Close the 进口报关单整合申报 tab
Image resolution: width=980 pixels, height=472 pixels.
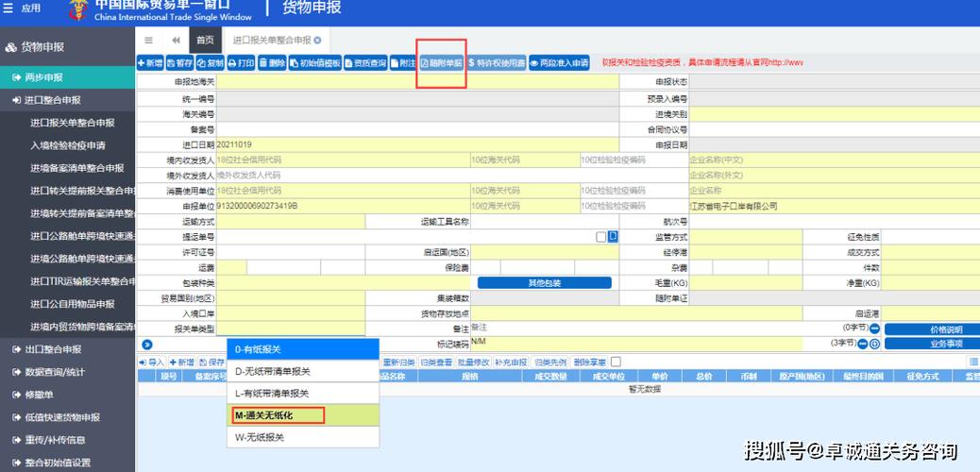click(x=317, y=40)
